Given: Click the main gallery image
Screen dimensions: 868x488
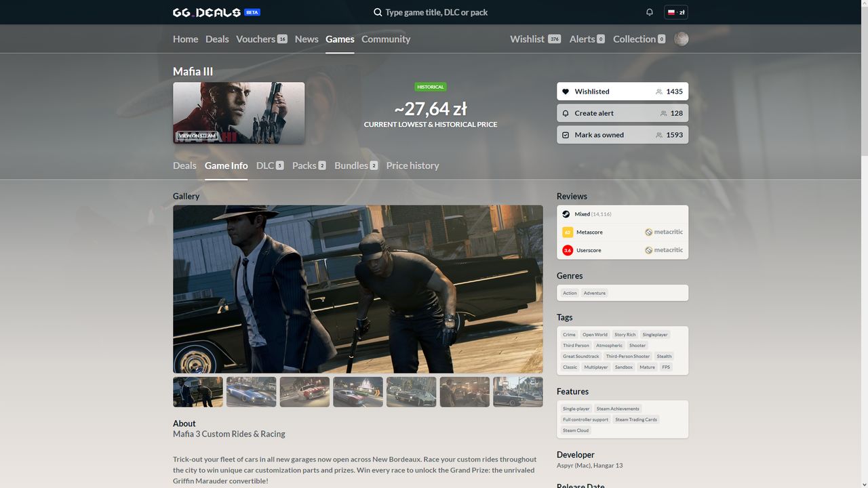Looking at the screenshot, I should click(358, 289).
